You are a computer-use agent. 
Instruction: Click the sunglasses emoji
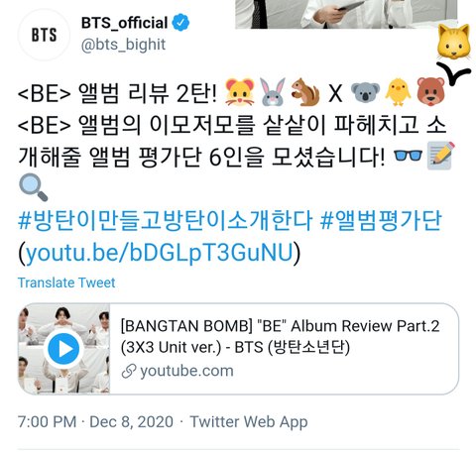tap(408, 155)
